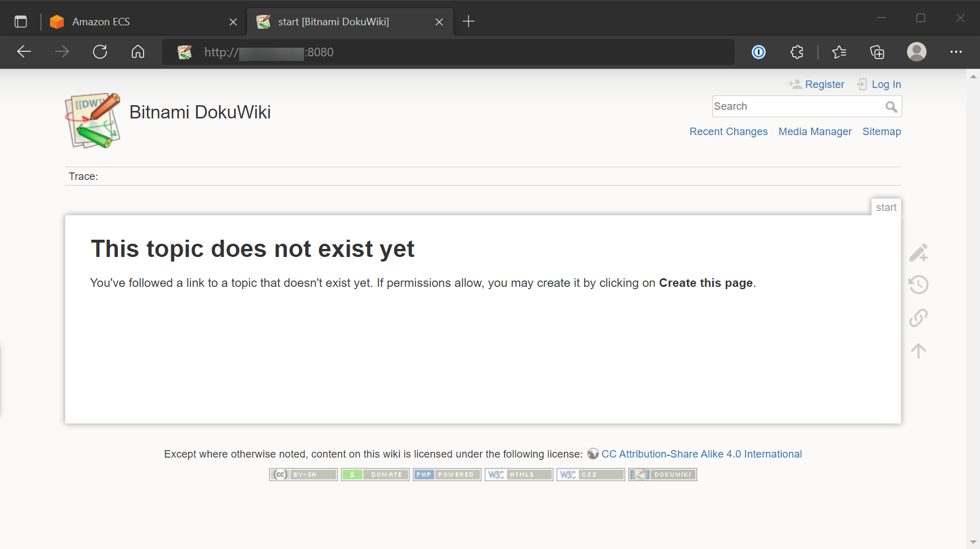The height and width of the screenshot is (549, 980).
Task: Open the tab actions menu icon
Action: [21, 22]
